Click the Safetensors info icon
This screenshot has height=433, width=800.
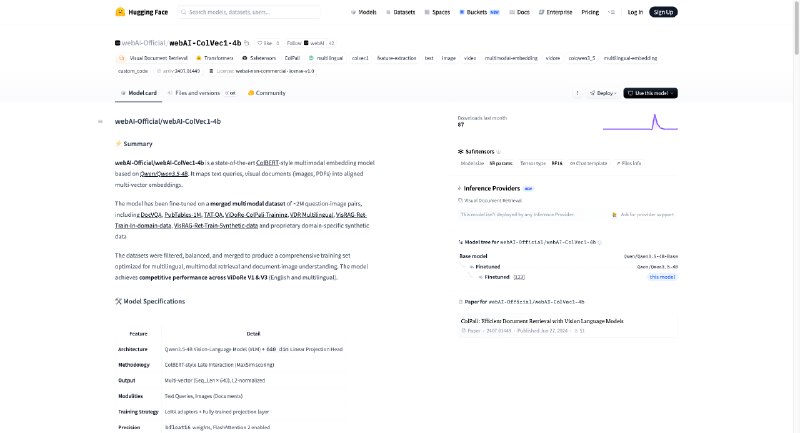click(498, 152)
